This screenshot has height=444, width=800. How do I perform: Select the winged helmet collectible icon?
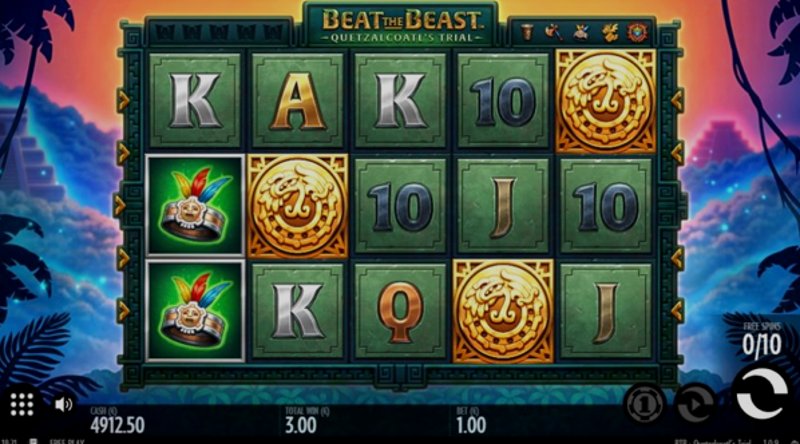pos(581,32)
